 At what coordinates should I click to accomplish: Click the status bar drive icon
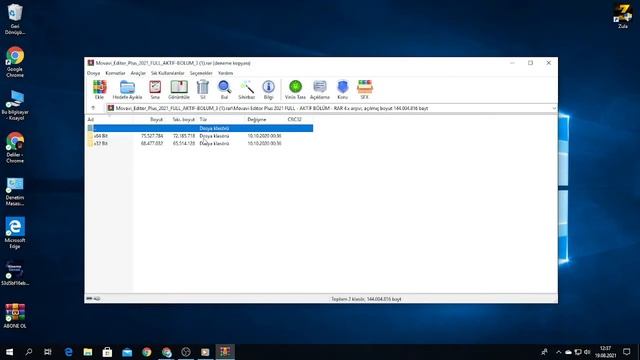click(89, 299)
